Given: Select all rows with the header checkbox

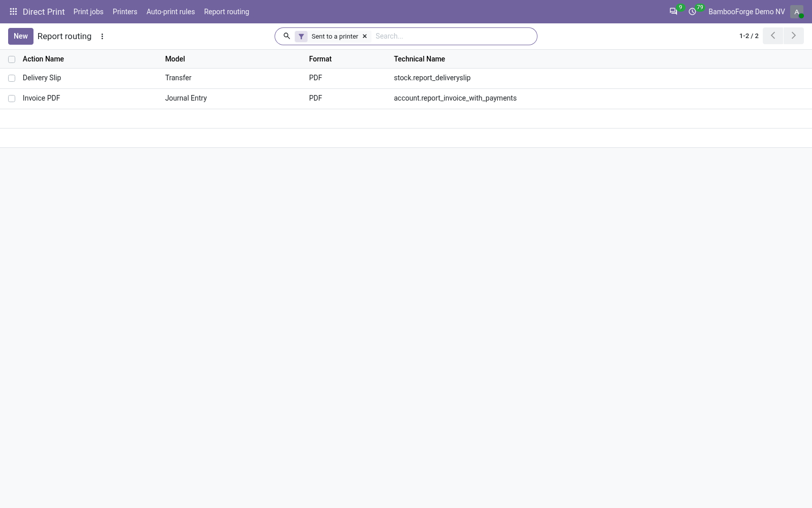Looking at the screenshot, I should (12, 59).
